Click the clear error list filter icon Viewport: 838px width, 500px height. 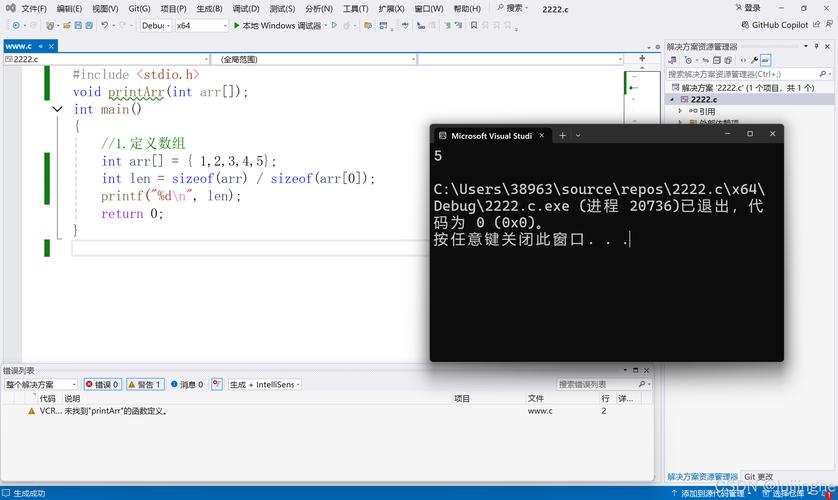(x=216, y=384)
